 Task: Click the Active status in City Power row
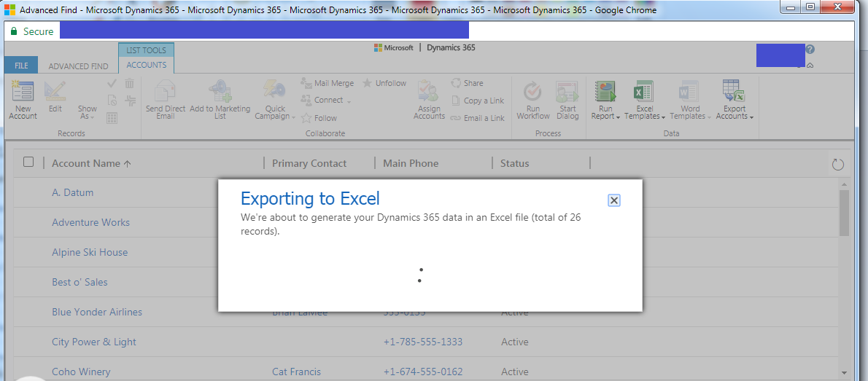tap(515, 342)
